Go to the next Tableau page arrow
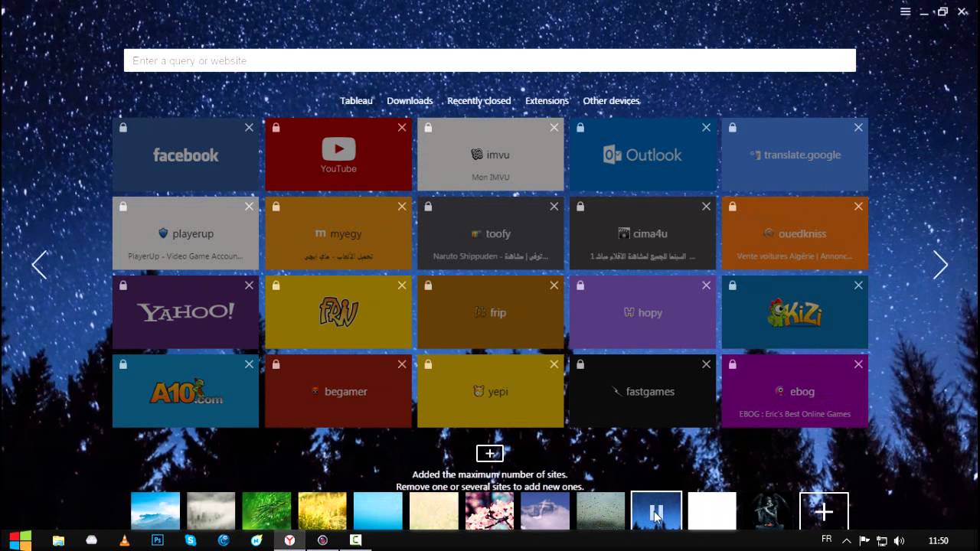 (941, 265)
